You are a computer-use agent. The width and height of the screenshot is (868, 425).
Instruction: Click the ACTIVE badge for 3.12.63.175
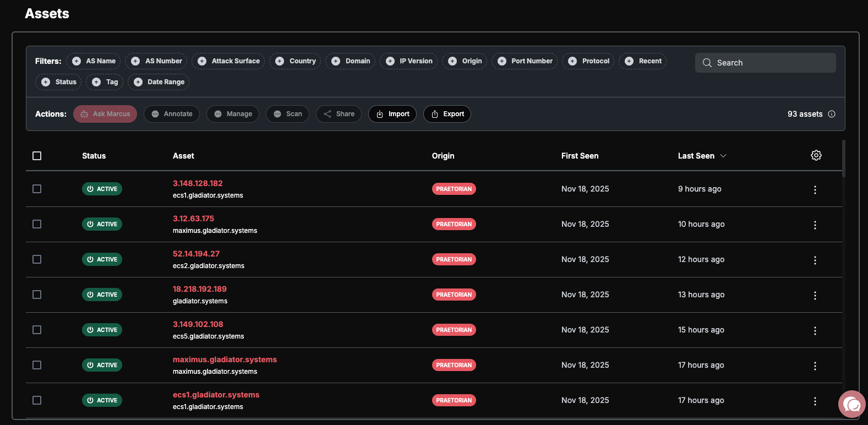tap(102, 224)
